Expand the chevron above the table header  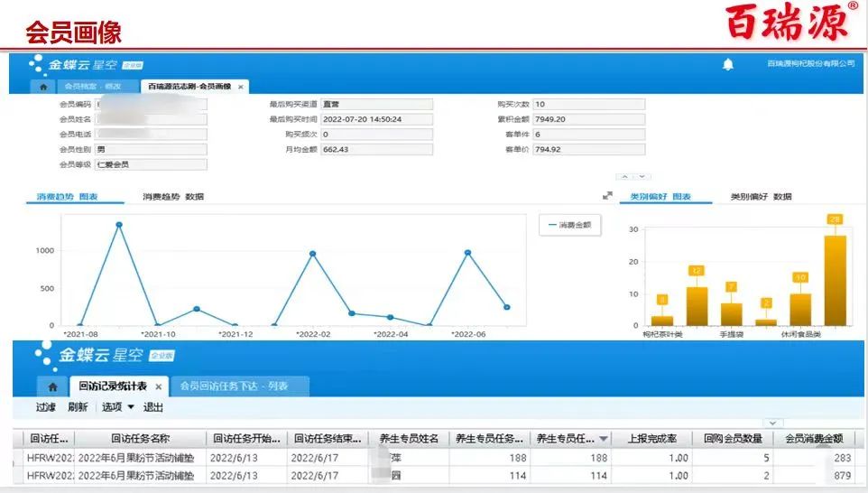(x=772, y=423)
